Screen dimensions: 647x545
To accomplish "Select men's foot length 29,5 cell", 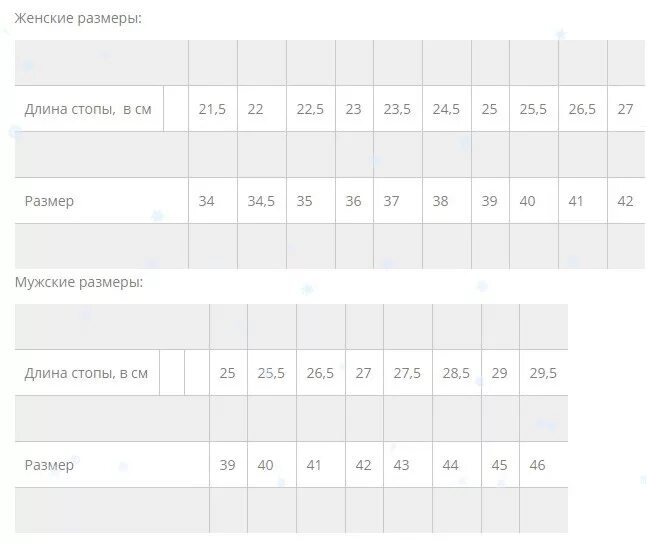I will pos(543,373).
